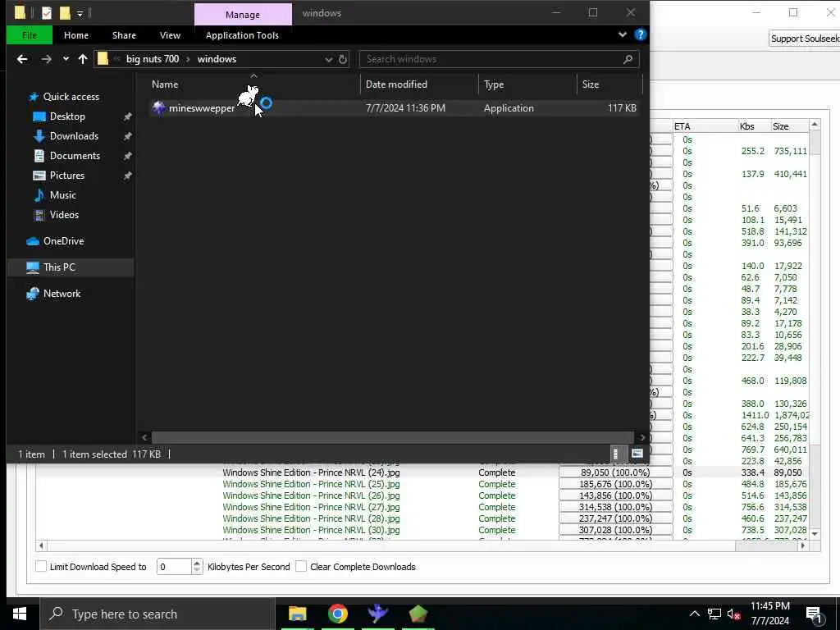Launch Google Chrome from the taskbar
The image size is (840, 630).
tap(337, 614)
